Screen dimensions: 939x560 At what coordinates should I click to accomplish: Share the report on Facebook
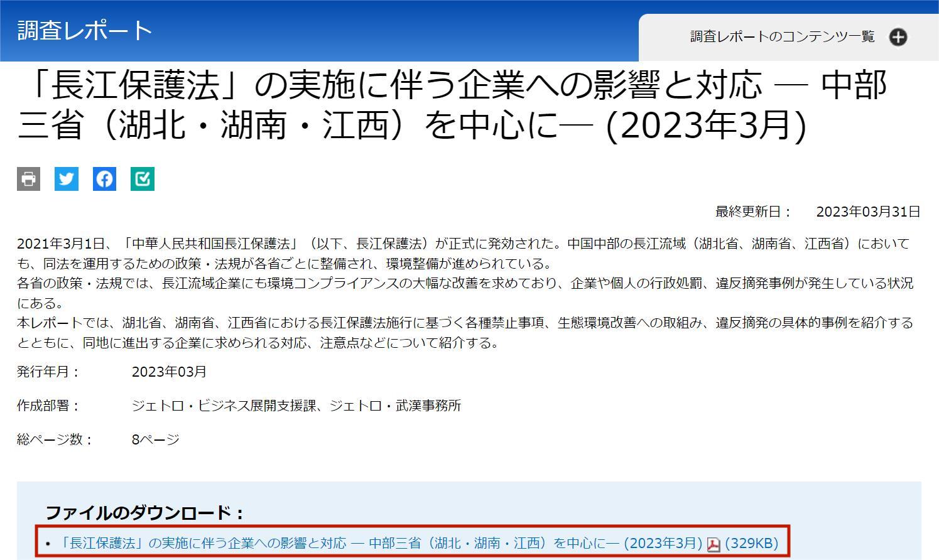pos(104,179)
